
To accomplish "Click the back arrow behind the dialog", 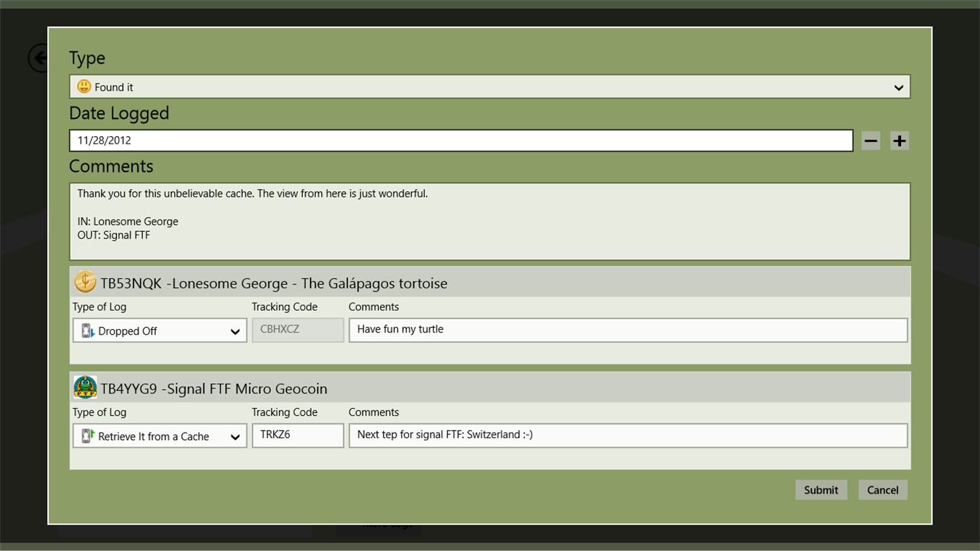I will 38,58.
